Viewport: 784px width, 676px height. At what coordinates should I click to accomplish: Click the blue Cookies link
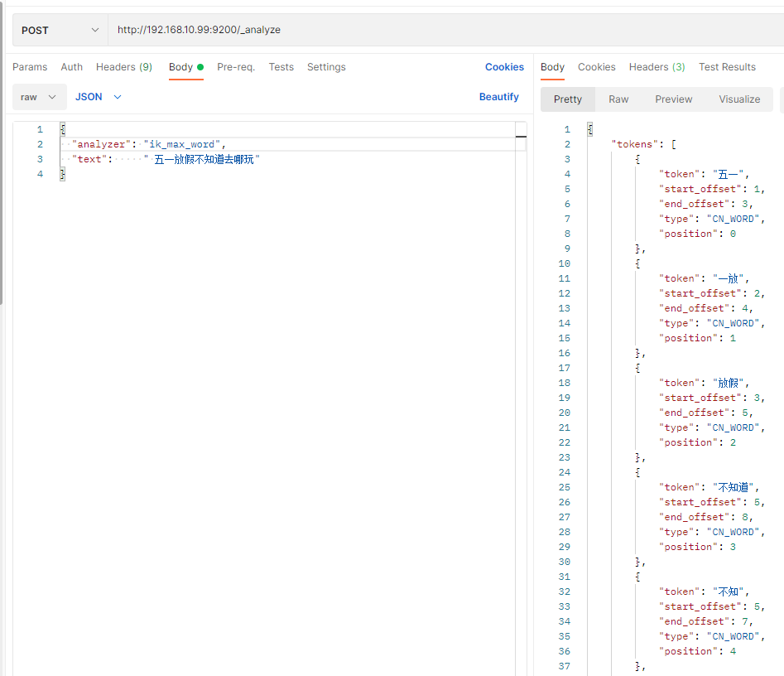pyautogui.click(x=504, y=67)
